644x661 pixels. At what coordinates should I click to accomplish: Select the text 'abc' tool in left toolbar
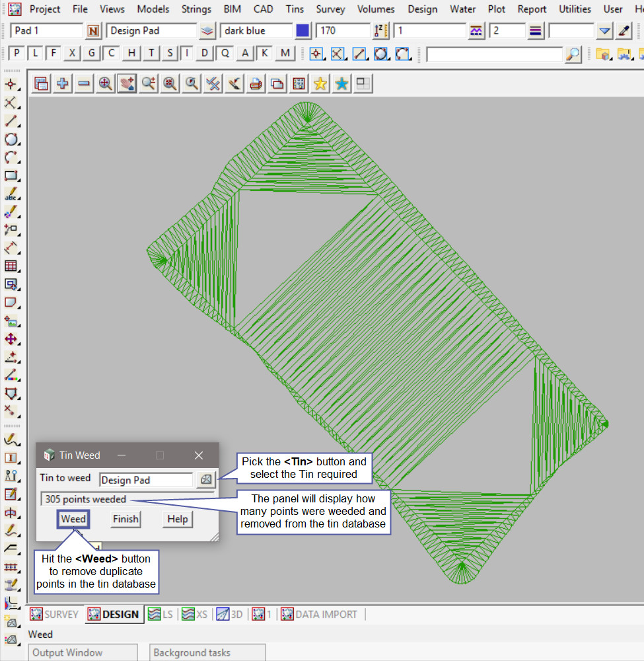(11, 194)
